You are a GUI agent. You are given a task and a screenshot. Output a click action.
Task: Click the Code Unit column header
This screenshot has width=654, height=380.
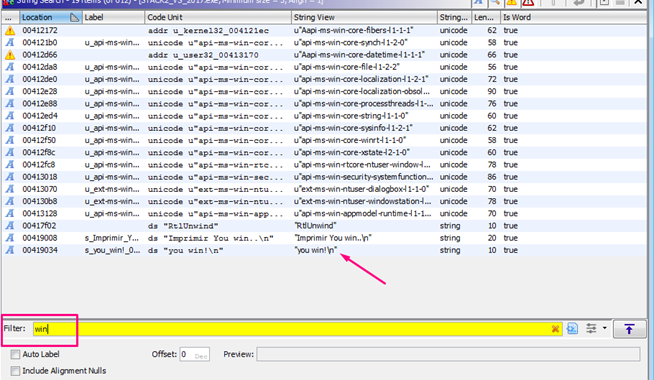(218, 18)
